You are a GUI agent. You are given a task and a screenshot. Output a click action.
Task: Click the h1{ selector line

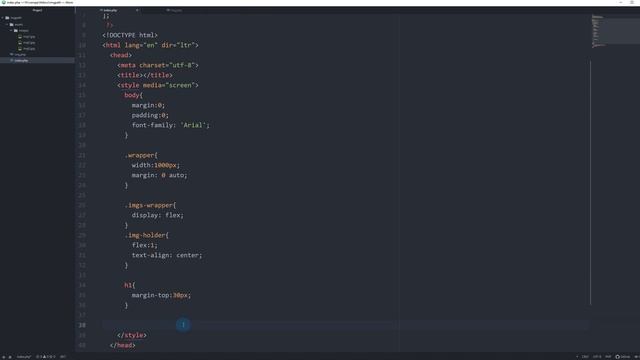(130, 285)
